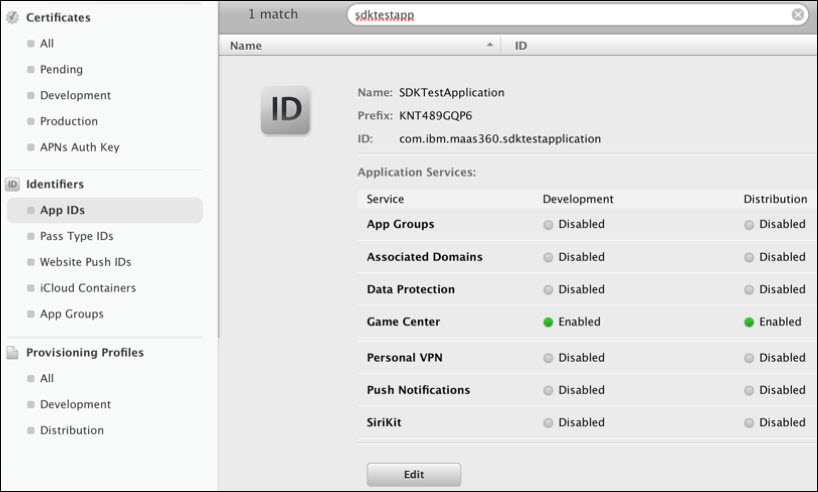Clear the search field with X icon

(x=798, y=15)
